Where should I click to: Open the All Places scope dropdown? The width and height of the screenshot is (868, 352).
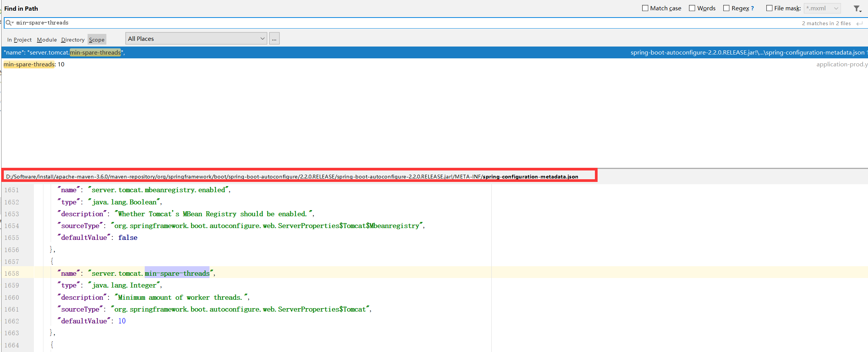tap(197, 39)
